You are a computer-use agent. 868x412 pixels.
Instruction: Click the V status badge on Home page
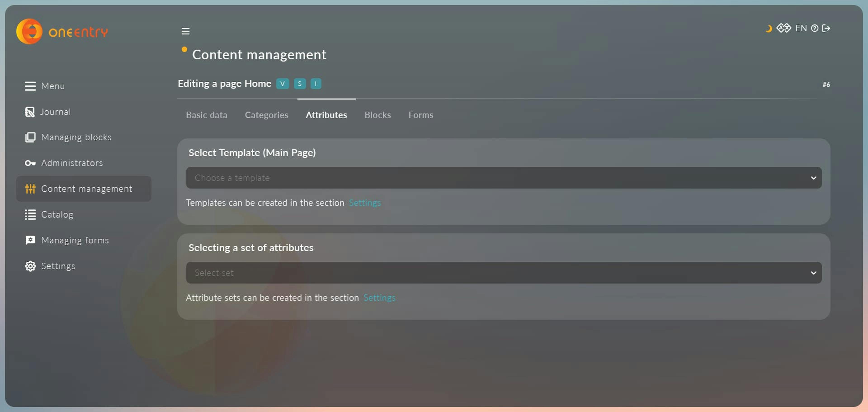[x=283, y=84]
